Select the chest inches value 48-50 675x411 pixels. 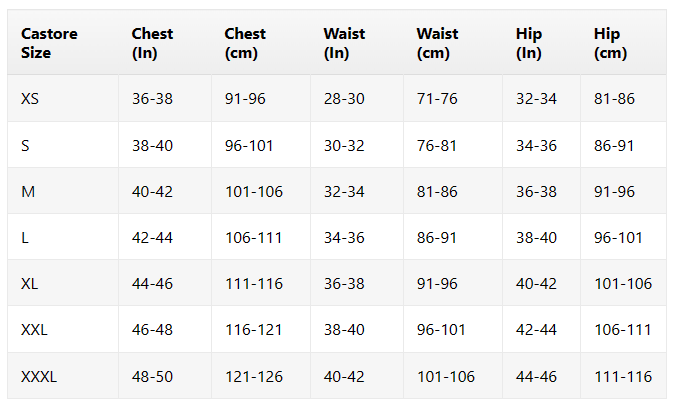[x=152, y=377]
